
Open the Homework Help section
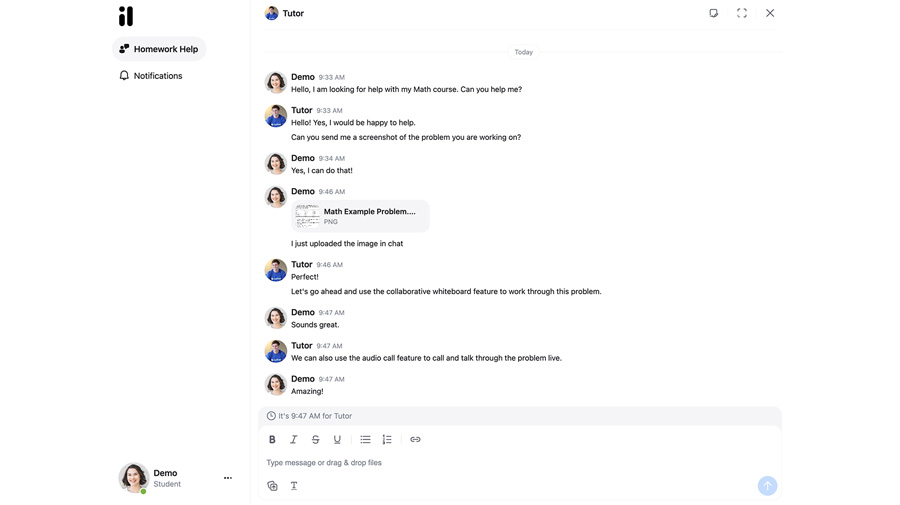tap(159, 49)
